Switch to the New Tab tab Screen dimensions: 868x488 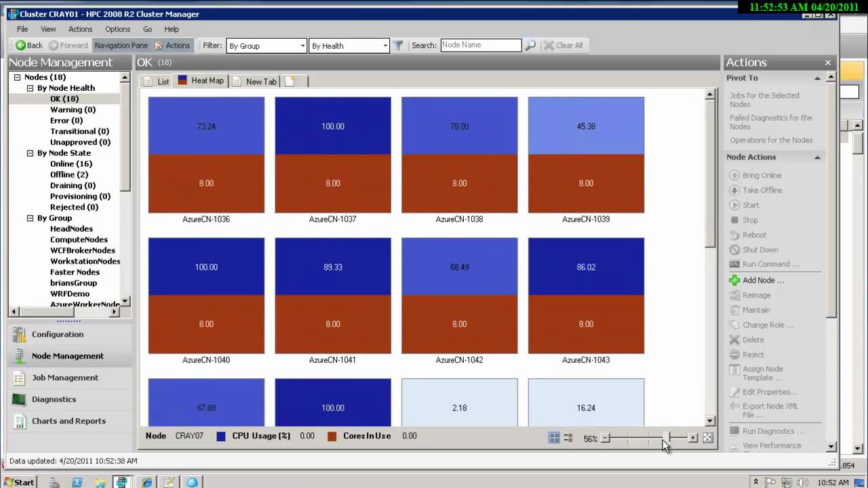[x=254, y=81]
